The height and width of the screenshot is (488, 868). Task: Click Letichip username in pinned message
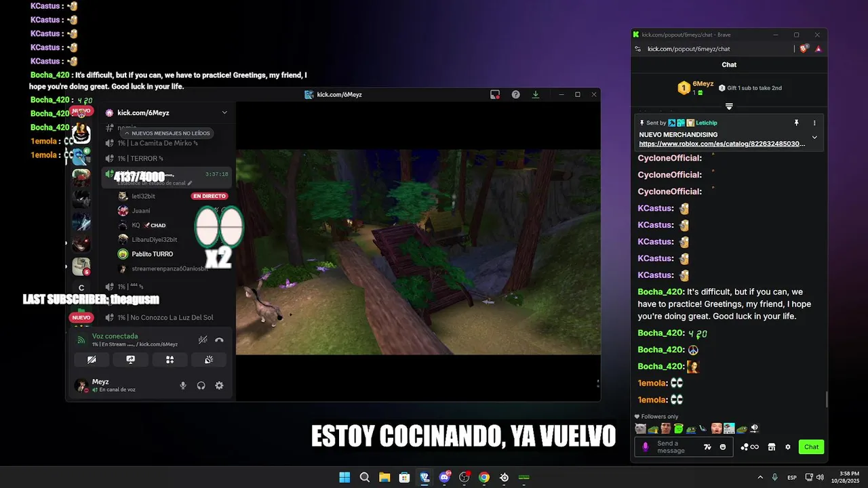coord(707,123)
